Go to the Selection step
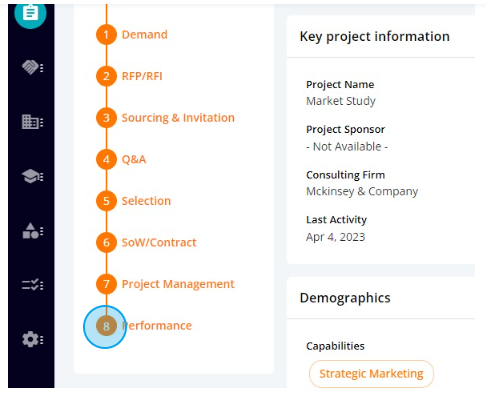The height and width of the screenshot is (399, 486). point(146,201)
